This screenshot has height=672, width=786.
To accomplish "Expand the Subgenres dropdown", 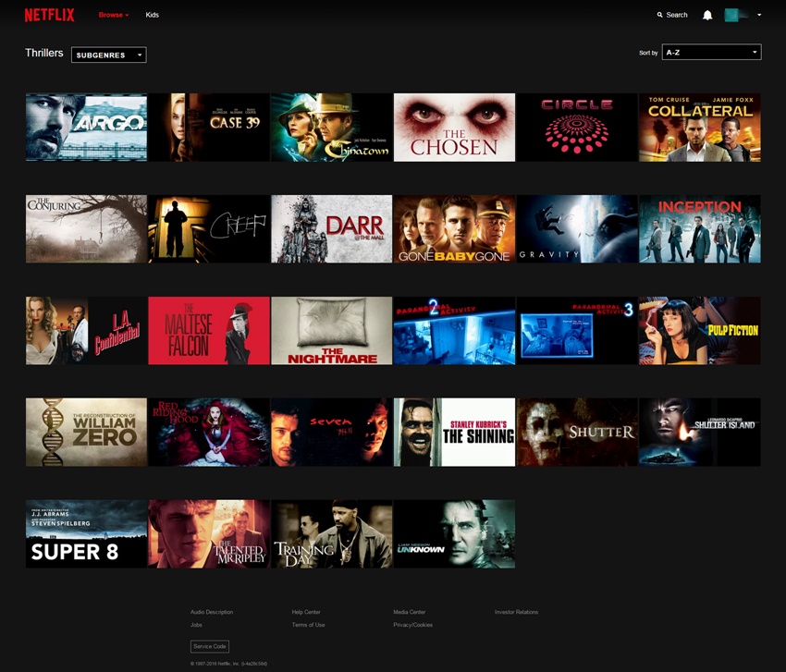I will (108, 55).
